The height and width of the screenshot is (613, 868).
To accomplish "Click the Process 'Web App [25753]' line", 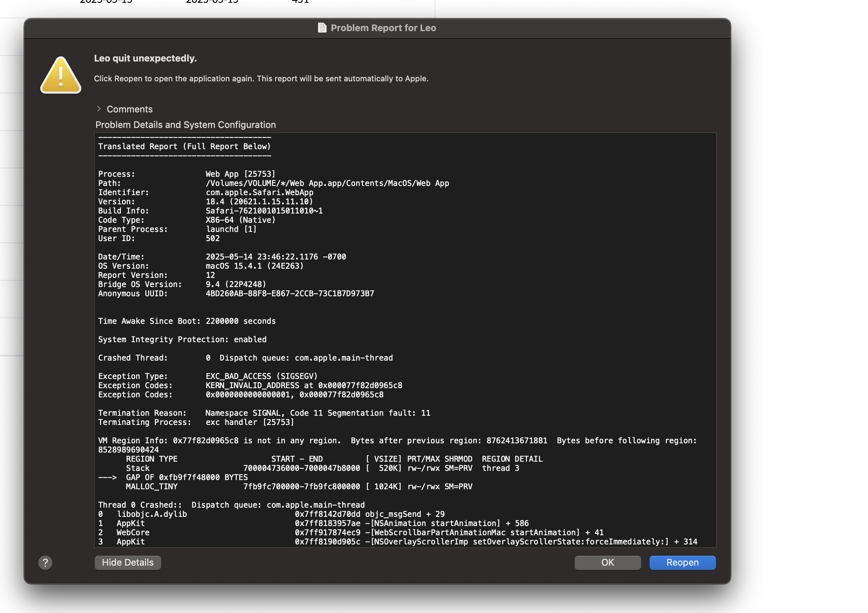I will point(187,174).
